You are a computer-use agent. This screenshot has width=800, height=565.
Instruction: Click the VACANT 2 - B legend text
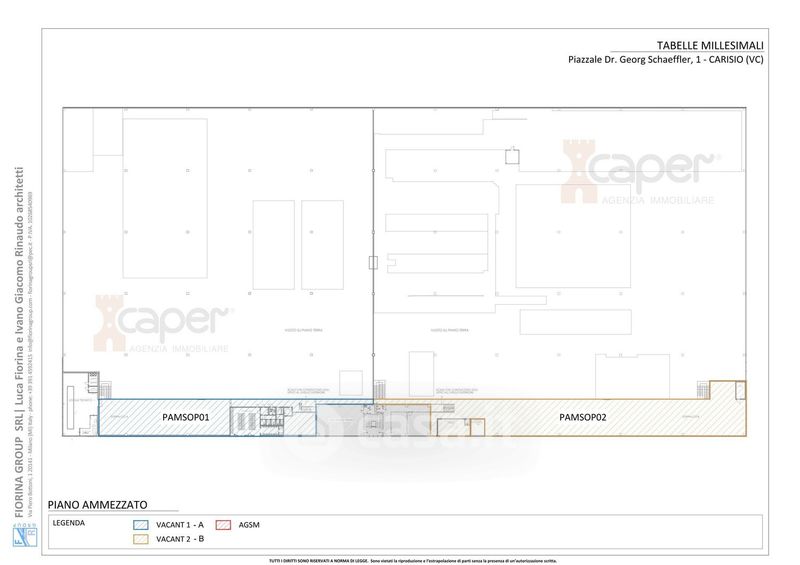click(181, 539)
